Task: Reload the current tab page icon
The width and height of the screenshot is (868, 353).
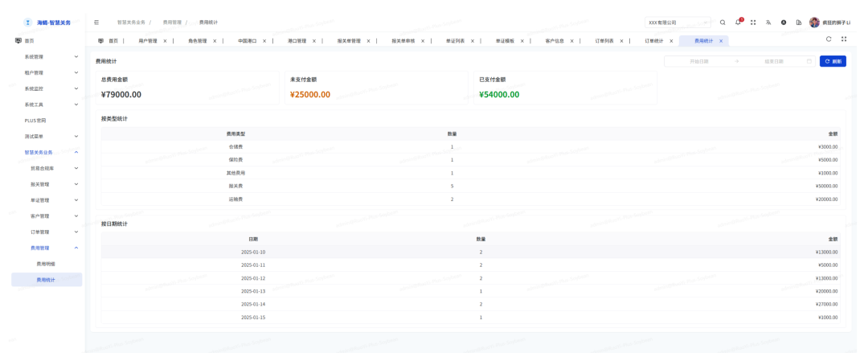Action: (829, 39)
